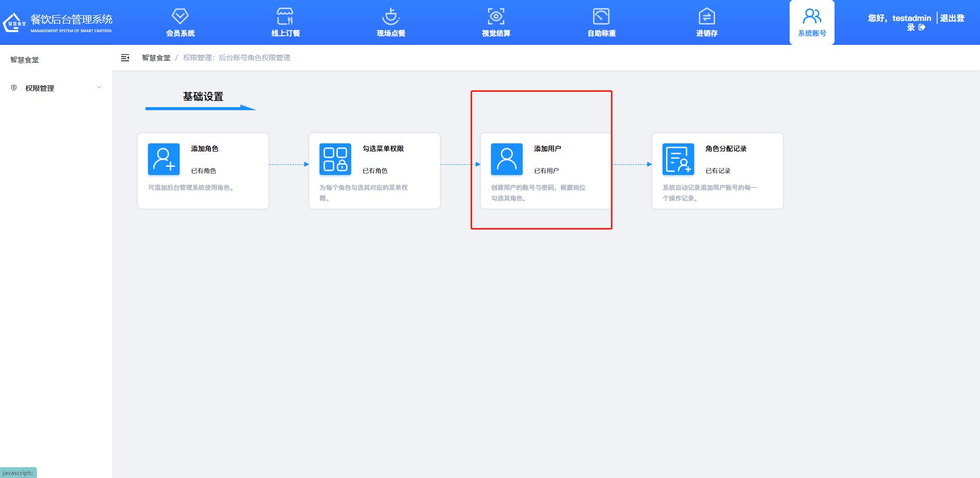980x478 pixels.
Task: Expand the 权限管理 sidebar chevron
Action: pos(99,87)
